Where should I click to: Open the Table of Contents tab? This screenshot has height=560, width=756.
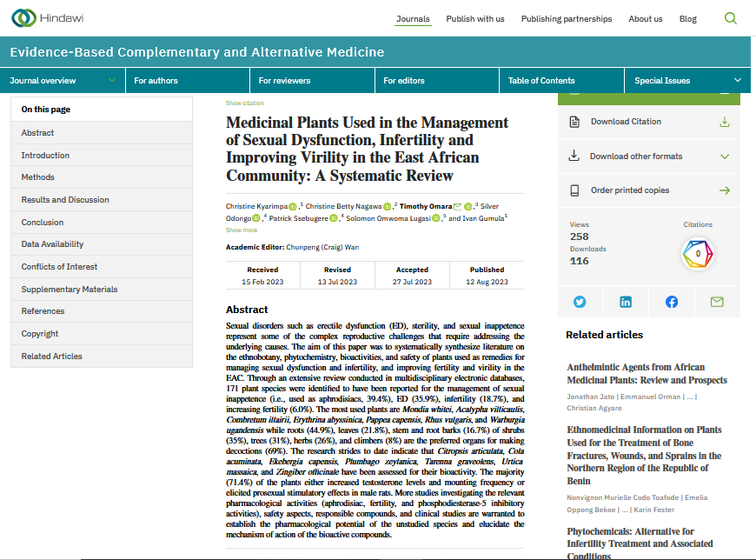tap(541, 81)
